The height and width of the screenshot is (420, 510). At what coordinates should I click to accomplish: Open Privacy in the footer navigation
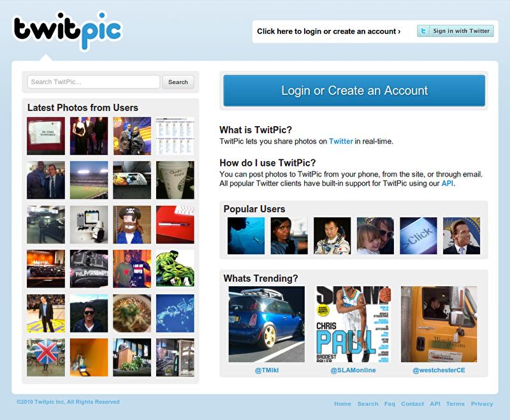coord(482,403)
